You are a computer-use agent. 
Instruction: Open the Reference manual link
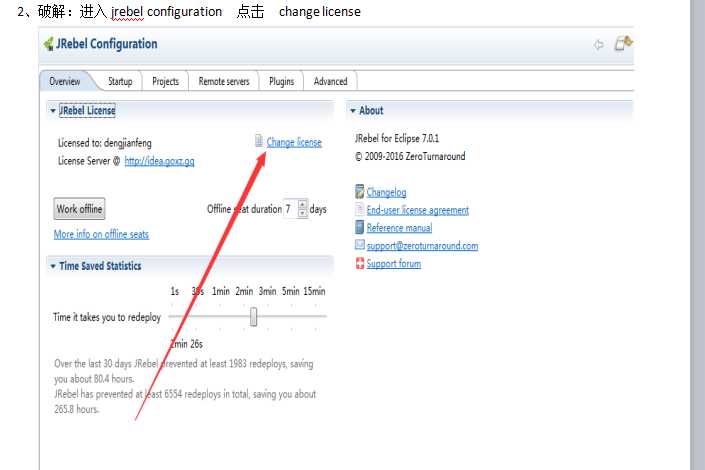399,228
